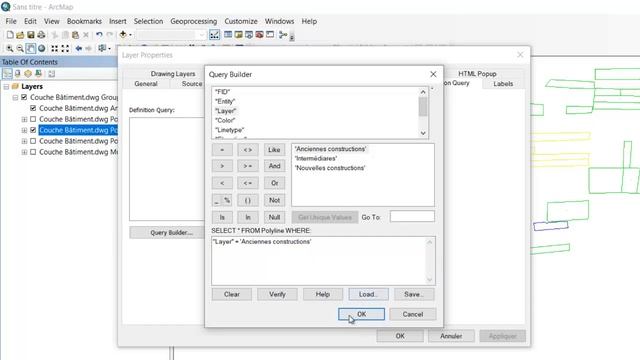Undo the last action with the blue arrow
This screenshot has height=360, width=640.
click(99, 35)
